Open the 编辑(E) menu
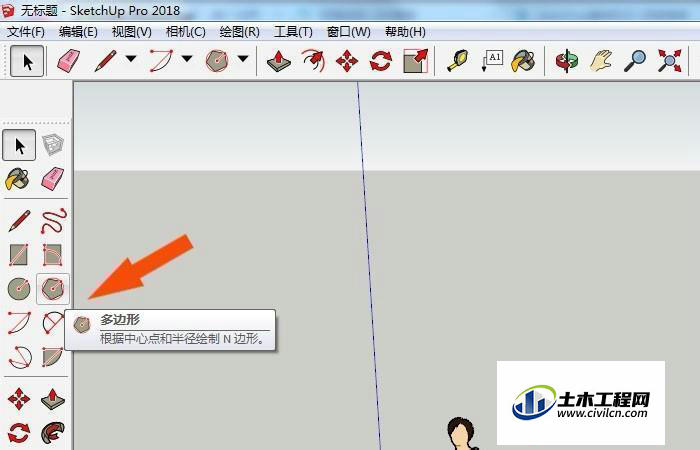The height and width of the screenshot is (450, 700). (x=78, y=32)
